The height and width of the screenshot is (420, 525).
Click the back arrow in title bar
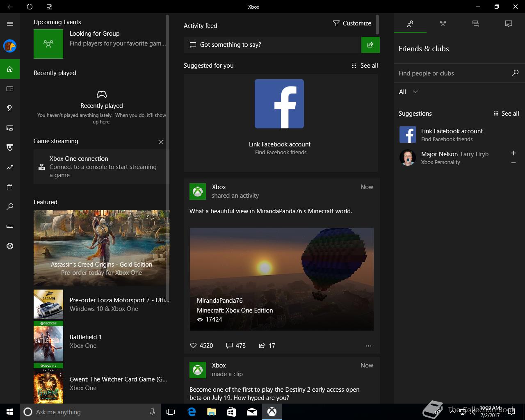pos(10,7)
